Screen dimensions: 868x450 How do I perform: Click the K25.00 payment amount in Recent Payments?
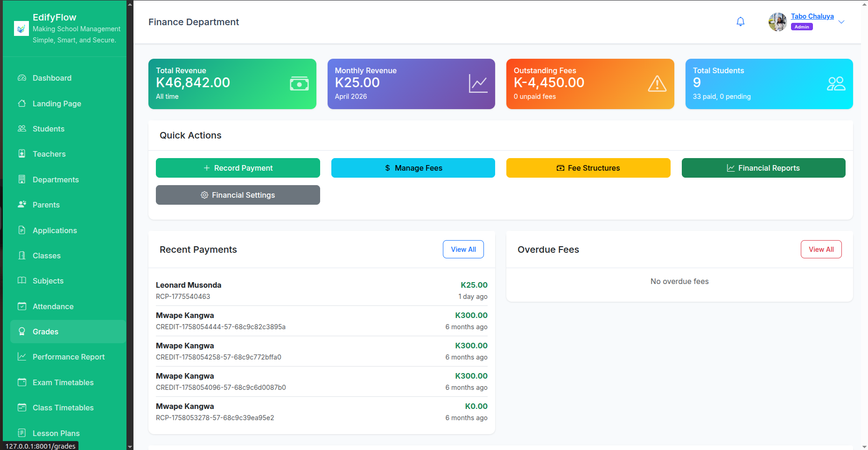474,285
